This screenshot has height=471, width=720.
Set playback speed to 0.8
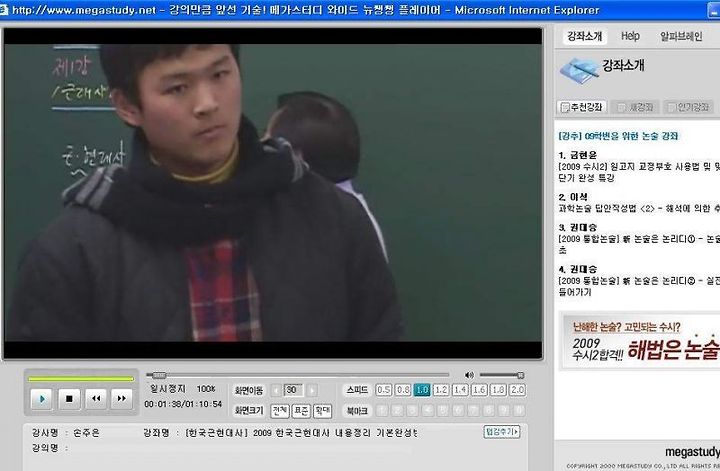pos(403,390)
